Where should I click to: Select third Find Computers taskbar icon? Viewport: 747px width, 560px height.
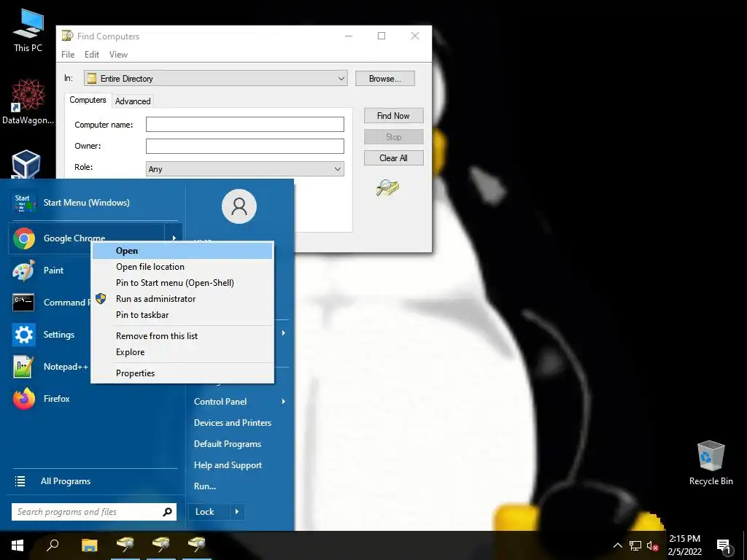point(197,545)
